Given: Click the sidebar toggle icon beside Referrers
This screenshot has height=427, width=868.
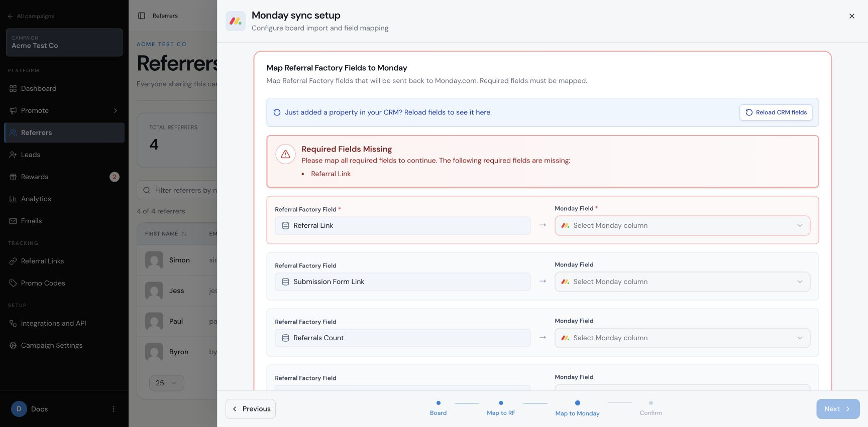Looking at the screenshot, I should (142, 16).
